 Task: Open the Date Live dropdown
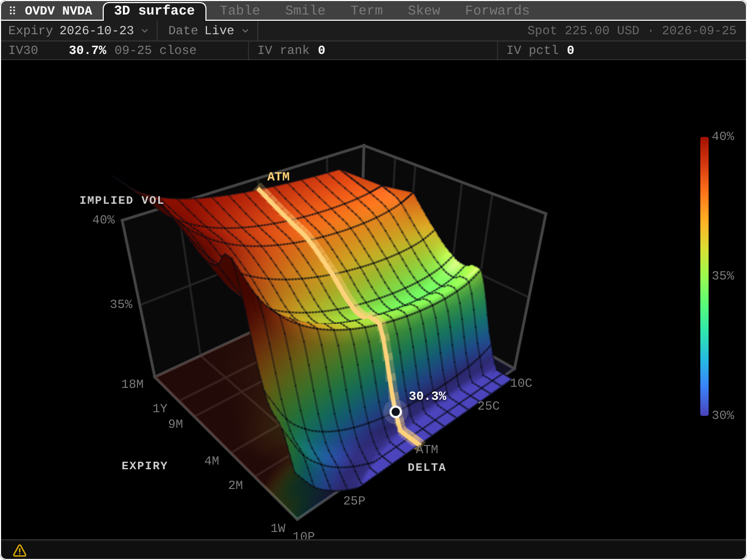pyautogui.click(x=209, y=31)
